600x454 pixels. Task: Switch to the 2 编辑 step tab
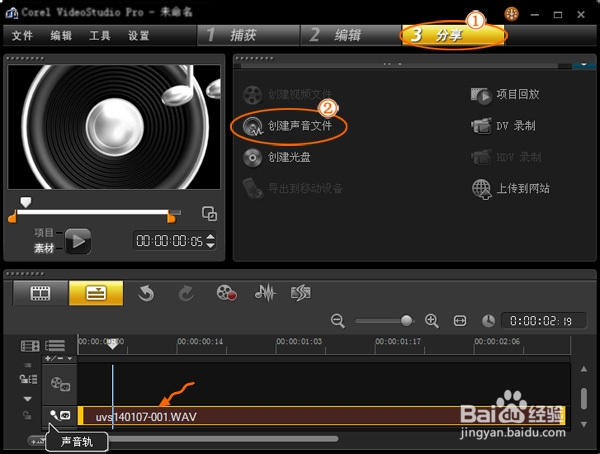[x=351, y=35]
